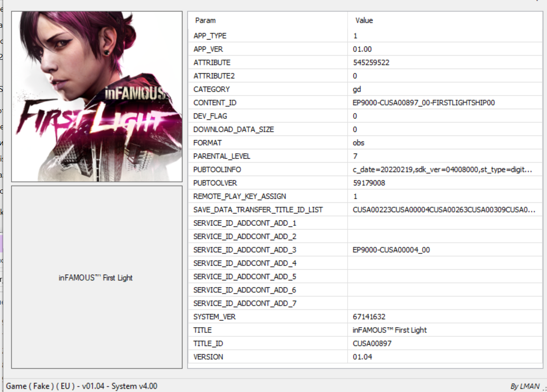This screenshot has width=547, height=392.
Task: Select the DEV_FLAG parameter name
Action: click(x=210, y=116)
